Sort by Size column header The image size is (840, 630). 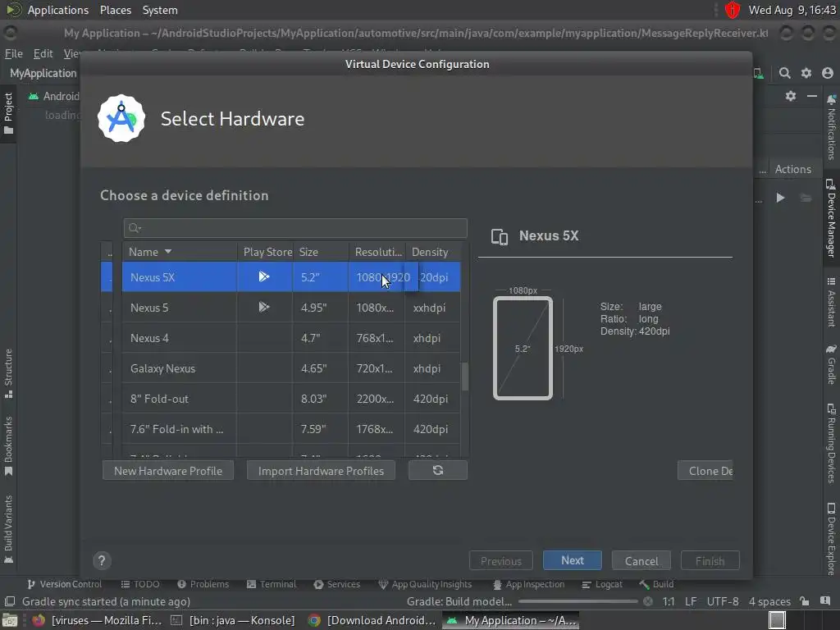pyautogui.click(x=321, y=252)
